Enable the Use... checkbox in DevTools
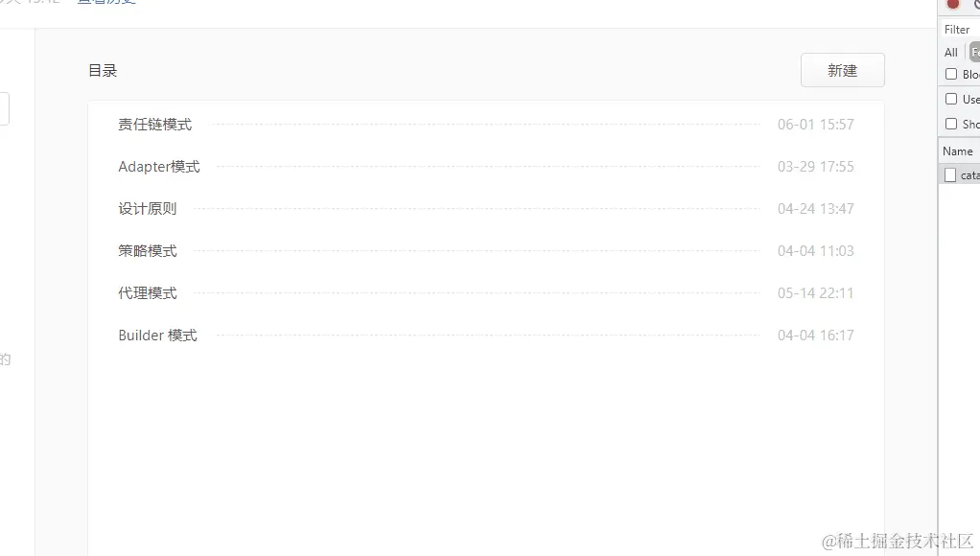This screenshot has height=556, width=980. click(x=951, y=99)
